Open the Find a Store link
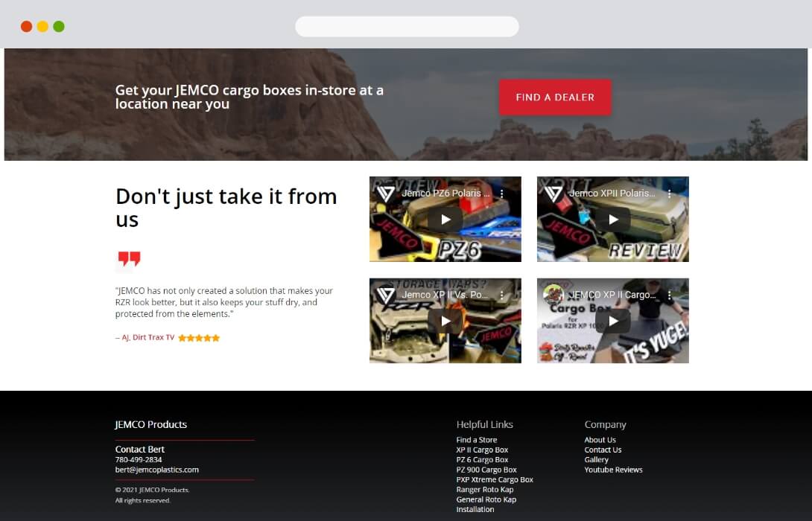The width and height of the screenshot is (812, 521). pyautogui.click(x=477, y=440)
